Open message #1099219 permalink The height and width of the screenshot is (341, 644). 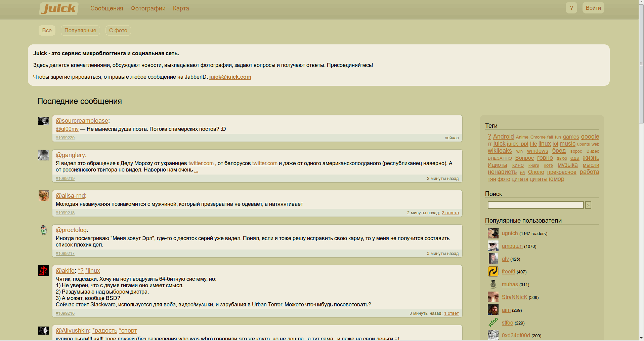pyautogui.click(x=65, y=179)
